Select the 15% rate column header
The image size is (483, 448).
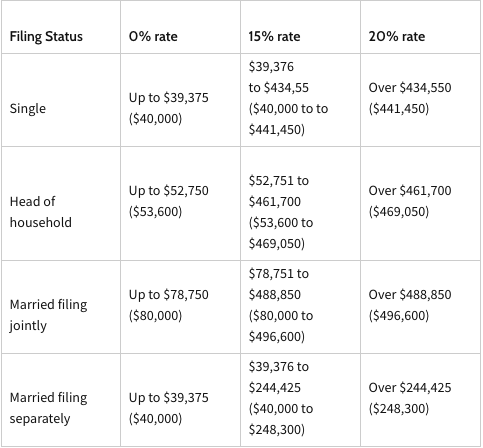tap(300, 27)
